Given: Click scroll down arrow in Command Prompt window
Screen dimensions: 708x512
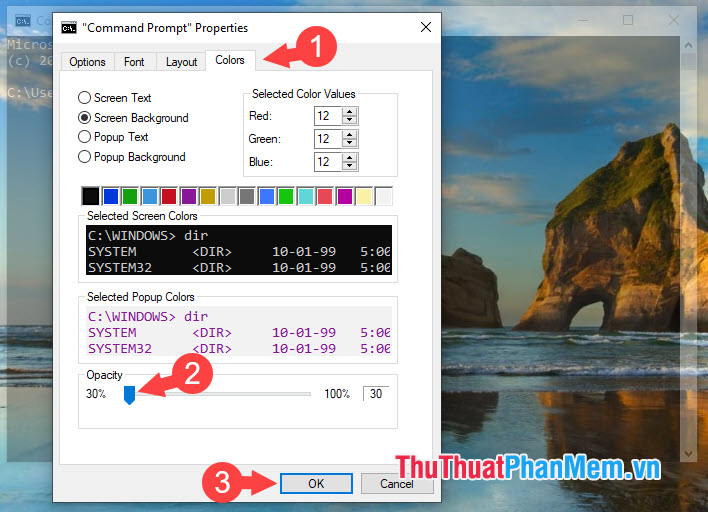Looking at the screenshot, I should pyautogui.click(x=688, y=453).
